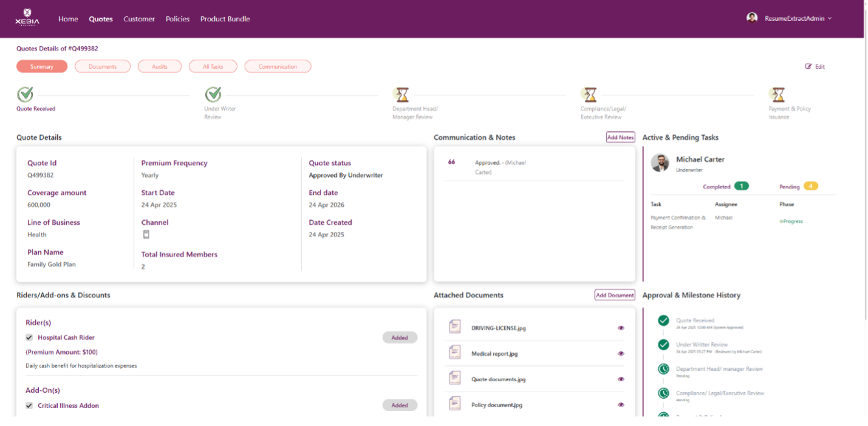Viewport: 868px width, 426px height.
Task: Click the Add Document button
Action: pos(614,295)
